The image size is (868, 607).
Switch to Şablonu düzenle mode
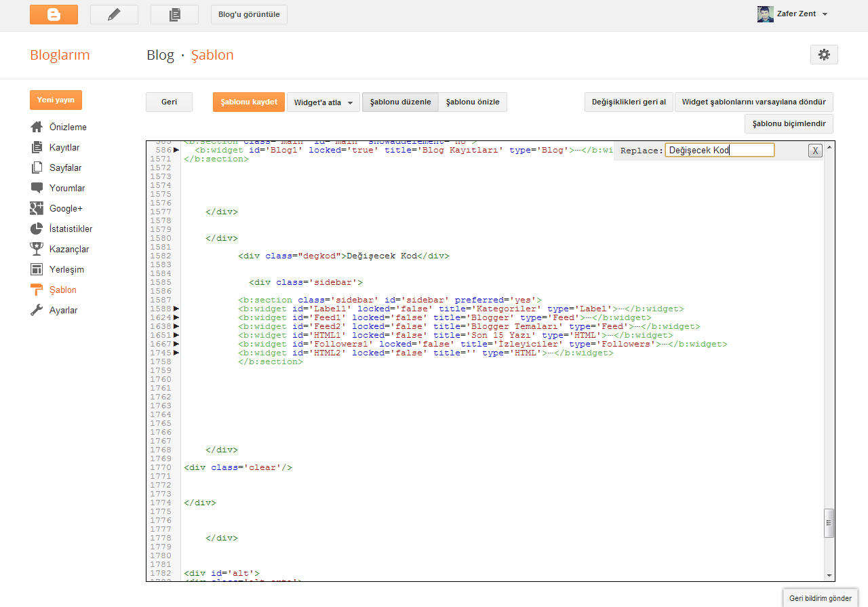[400, 102]
